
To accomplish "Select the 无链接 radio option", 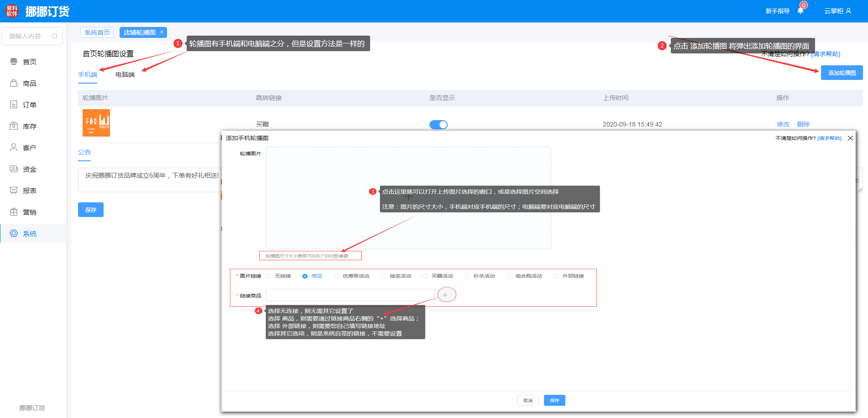I will [269, 276].
